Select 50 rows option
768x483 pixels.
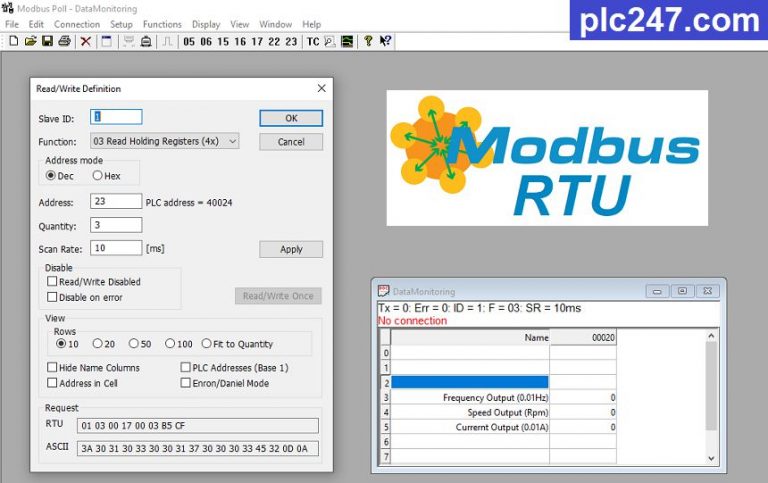(134, 343)
